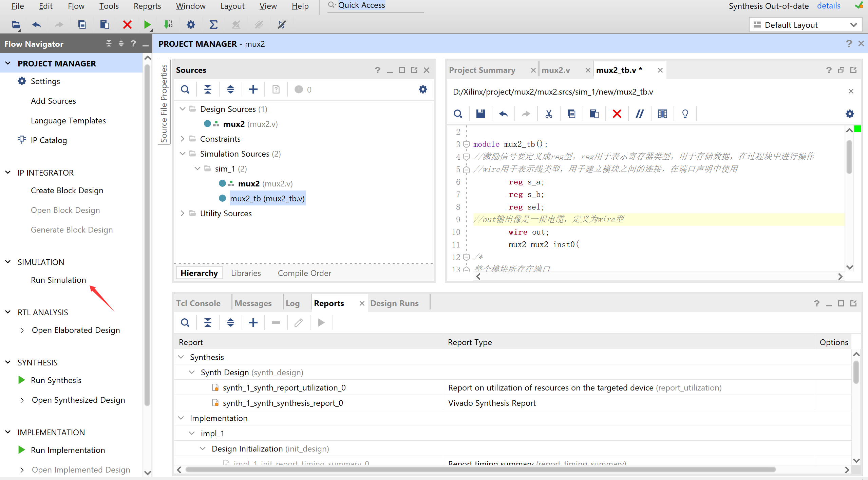Viewport: 868px width, 480px height.
Task: Click Add Sources plus in Sources panel
Action: (x=253, y=89)
